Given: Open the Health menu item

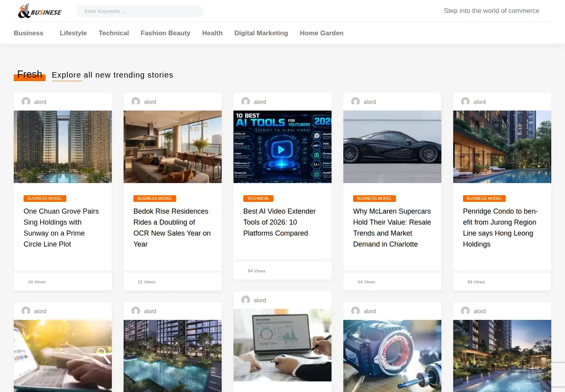Looking at the screenshot, I should coord(212,33).
